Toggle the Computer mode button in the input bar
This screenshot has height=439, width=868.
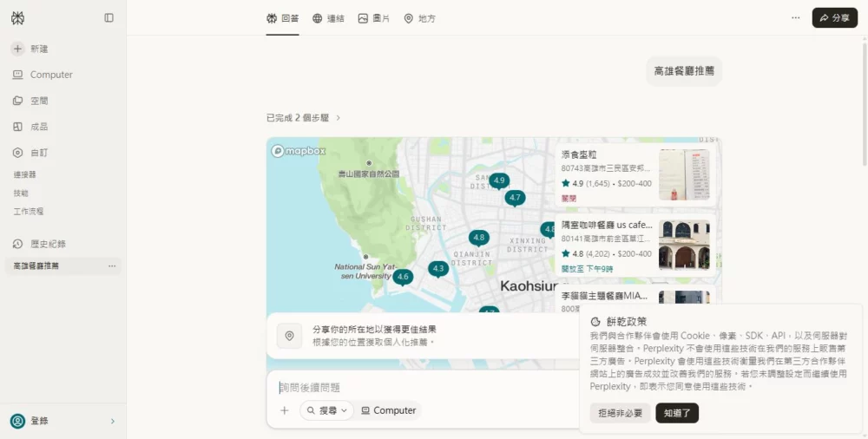[x=388, y=410]
